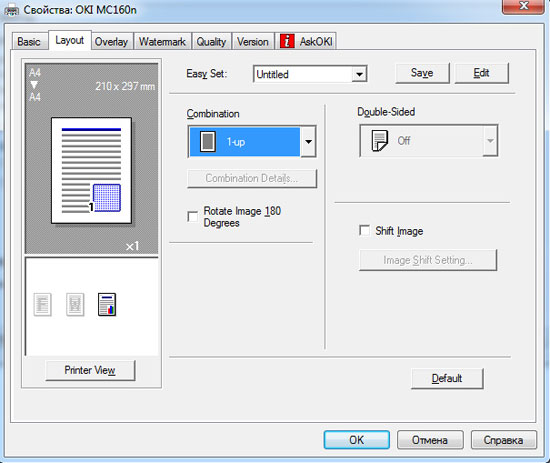Click the A4 page preview thumbnail
Image resolution: width=550 pixels, height=463 pixels.
click(92, 170)
